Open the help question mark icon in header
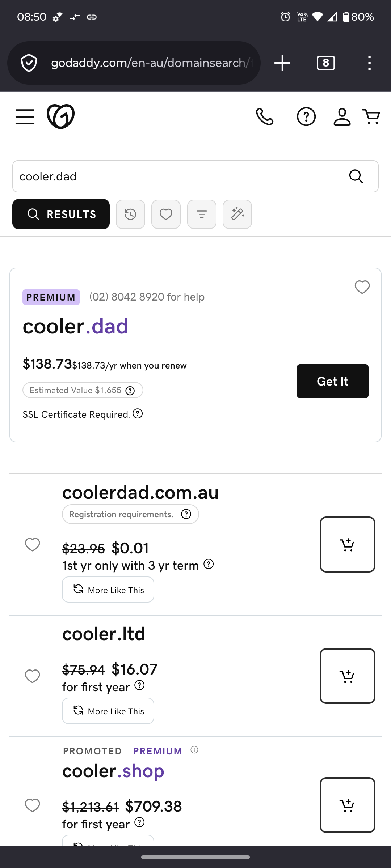The image size is (391, 868). [306, 117]
